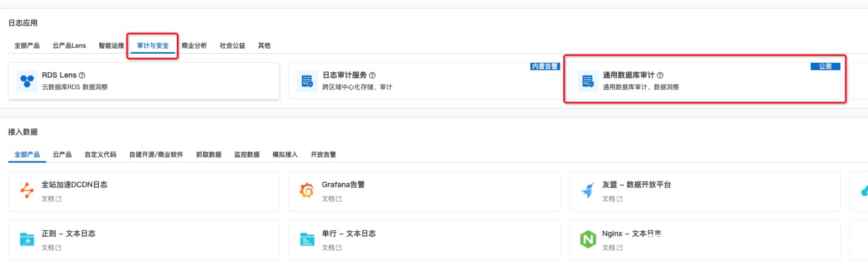
Task: Click the 通用数据库审计 card icon
Action: click(x=587, y=81)
